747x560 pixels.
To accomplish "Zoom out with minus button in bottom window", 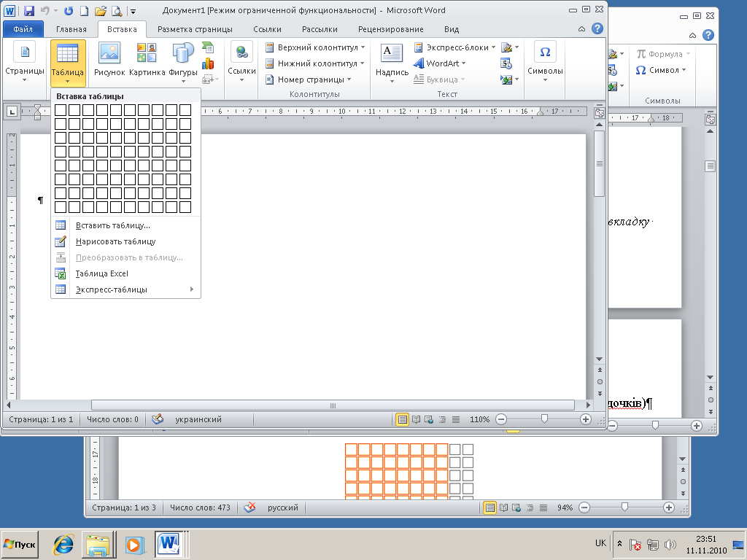I will 584,507.
